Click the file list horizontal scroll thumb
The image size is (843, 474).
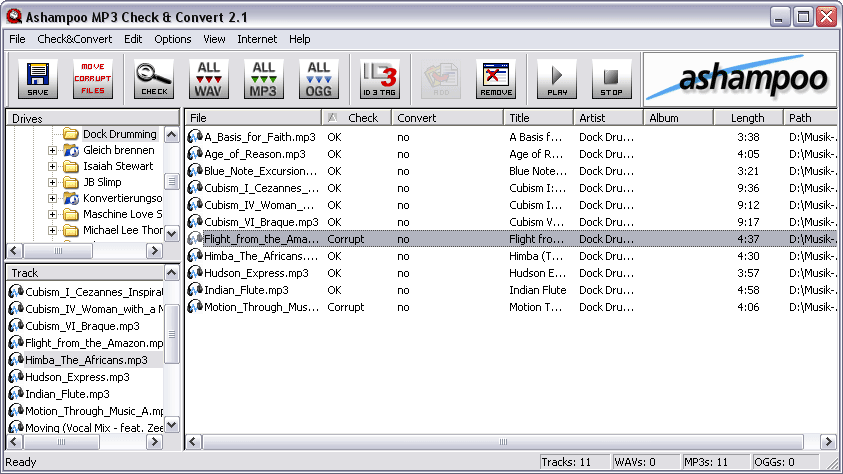tap(503, 442)
